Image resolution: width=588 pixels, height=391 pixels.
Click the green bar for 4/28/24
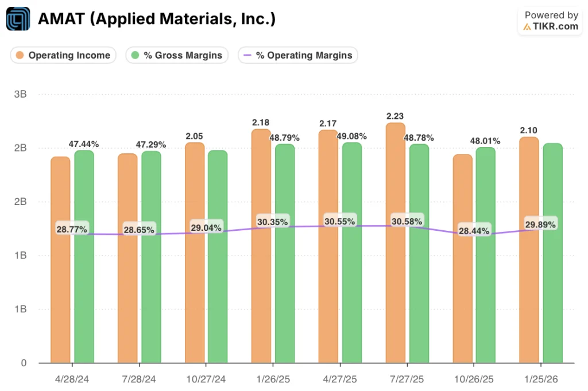tap(84, 257)
